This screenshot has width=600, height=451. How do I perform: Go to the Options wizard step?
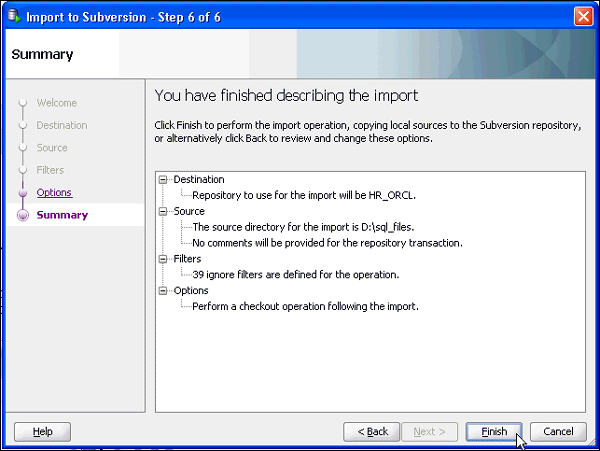point(54,193)
